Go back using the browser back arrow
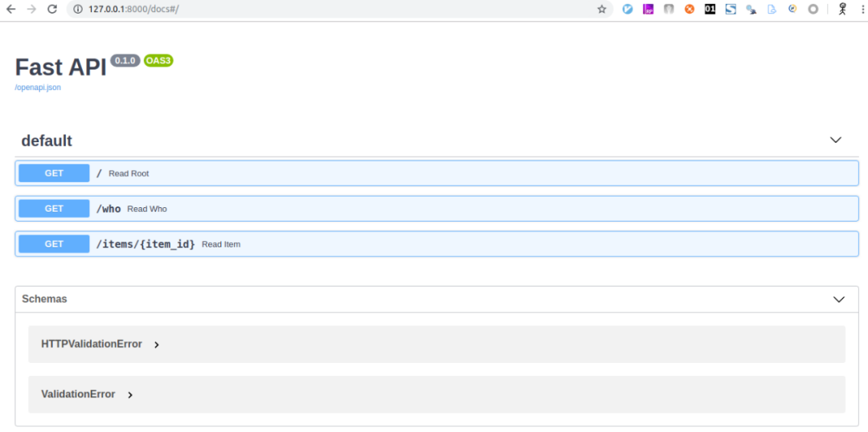Image resolution: width=868 pixels, height=432 pixels. [x=10, y=9]
